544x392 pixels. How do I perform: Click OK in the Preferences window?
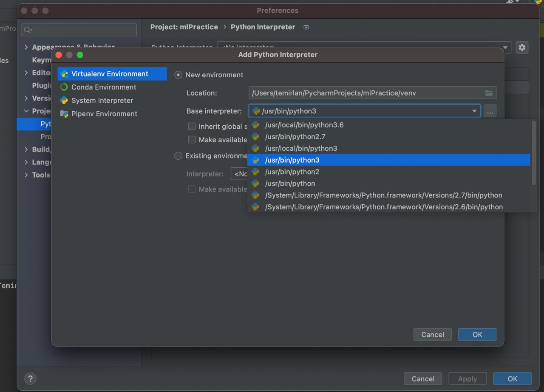pyautogui.click(x=513, y=379)
